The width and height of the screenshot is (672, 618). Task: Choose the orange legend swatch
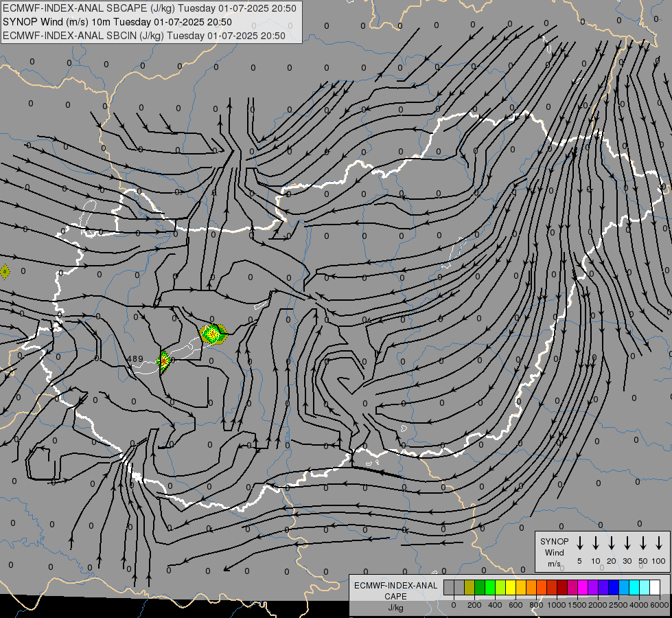click(531, 588)
